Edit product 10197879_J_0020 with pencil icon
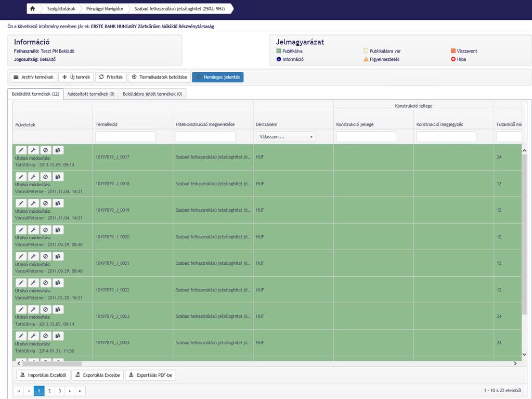This screenshot has height=399, width=532. pyautogui.click(x=21, y=230)
